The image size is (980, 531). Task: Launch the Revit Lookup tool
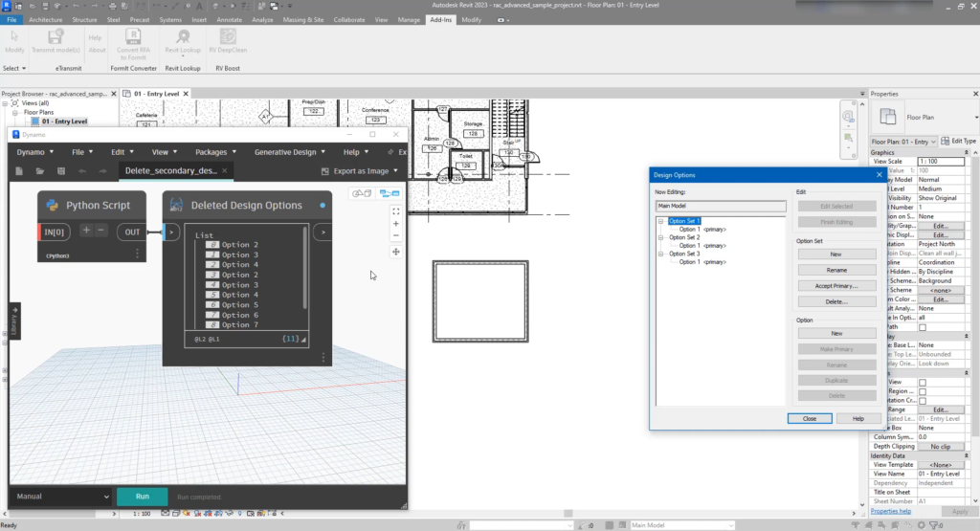(x=183, y=41)
